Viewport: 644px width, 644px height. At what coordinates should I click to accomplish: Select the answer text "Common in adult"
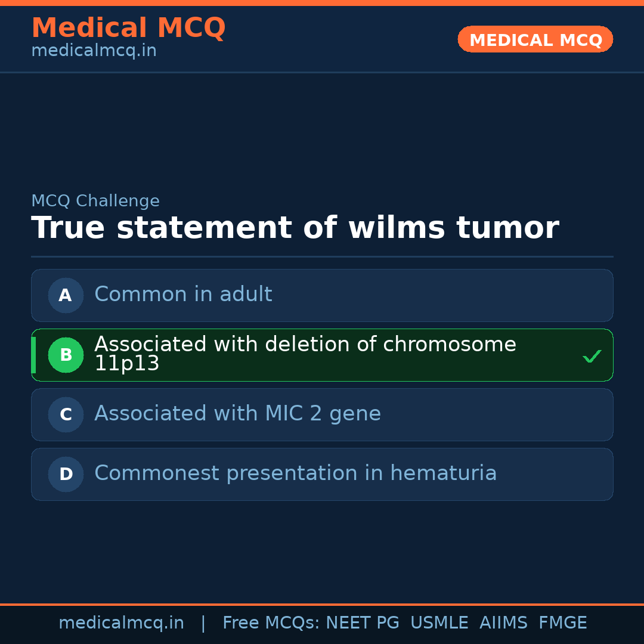(x=183, y=295)
